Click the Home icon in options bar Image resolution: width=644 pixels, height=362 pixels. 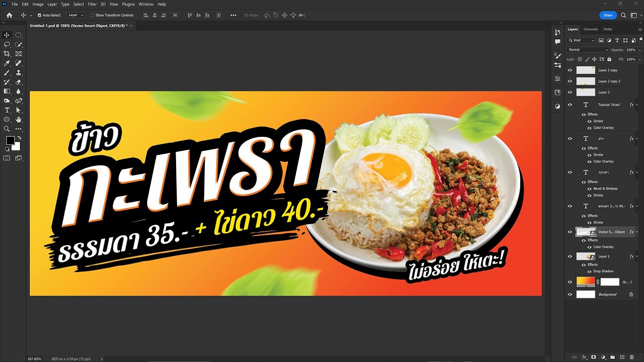pos(9,15)
